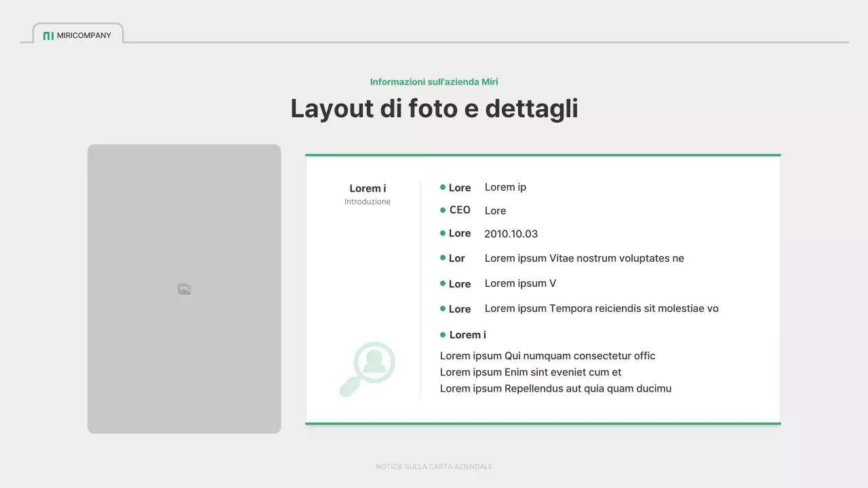Click the green MIRICOMPANY logo icon
This screenshot has width=868, height=488.
[x=48, y=35]
